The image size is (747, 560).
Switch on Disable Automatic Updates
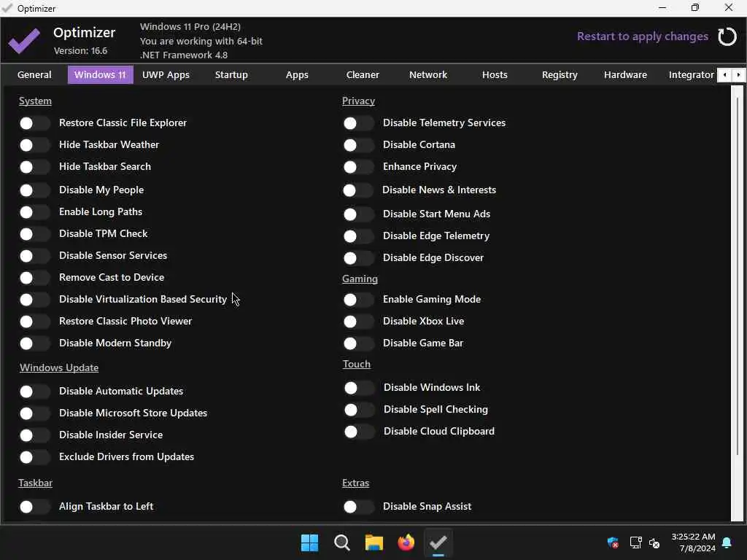[35, 392]
